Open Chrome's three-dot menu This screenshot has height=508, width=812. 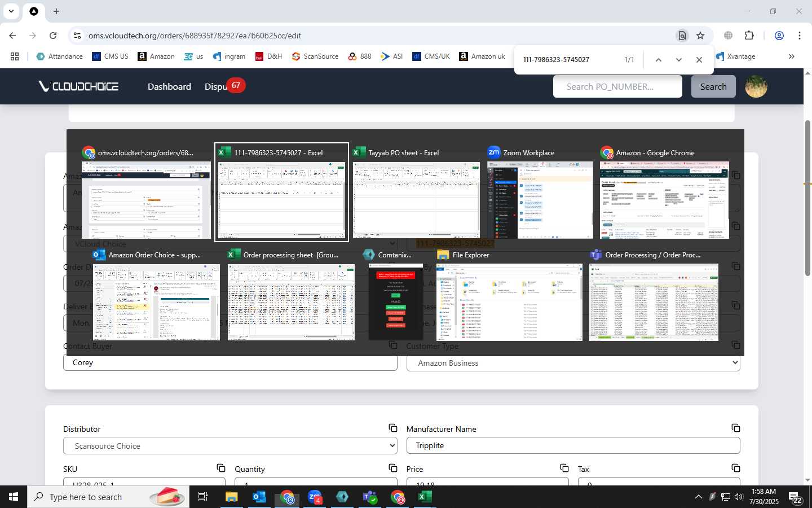[800, 36]
